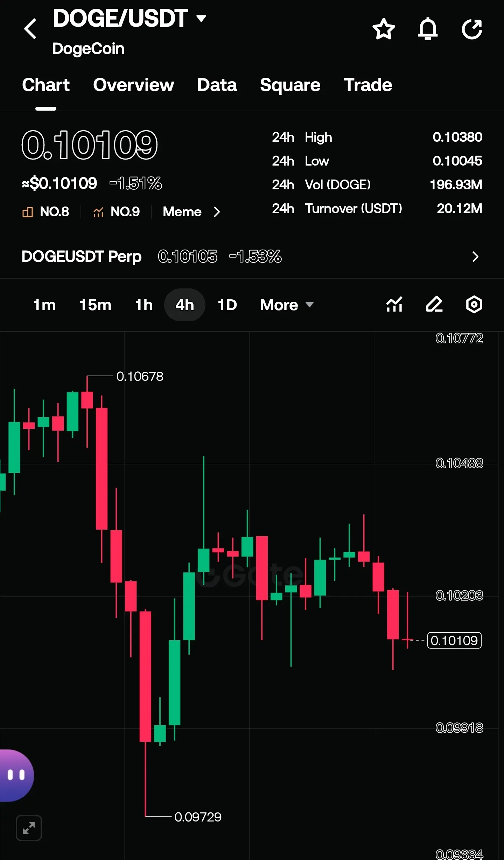Expand chart to fullscreen
Viewport: 504px width, 860px height.
click(x=29, y=828)
